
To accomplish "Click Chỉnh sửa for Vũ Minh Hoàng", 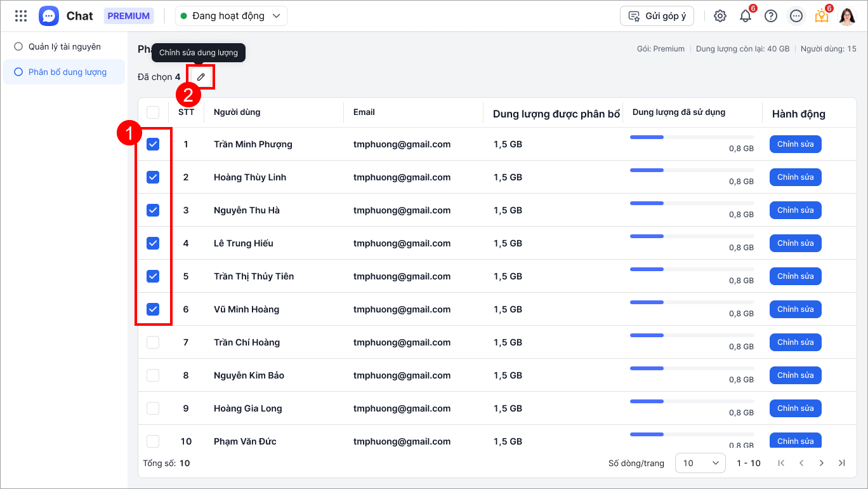I will [796, 309].
